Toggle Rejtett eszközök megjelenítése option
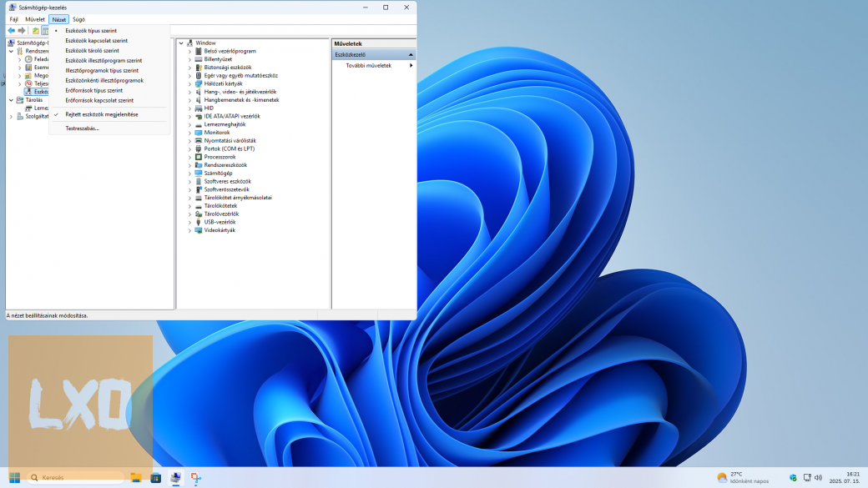This screenshot has width=868, height=488. click(x=102, y=114)
